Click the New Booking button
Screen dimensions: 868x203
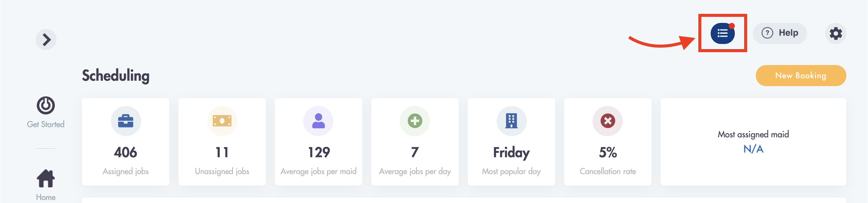tap(800, 75)
